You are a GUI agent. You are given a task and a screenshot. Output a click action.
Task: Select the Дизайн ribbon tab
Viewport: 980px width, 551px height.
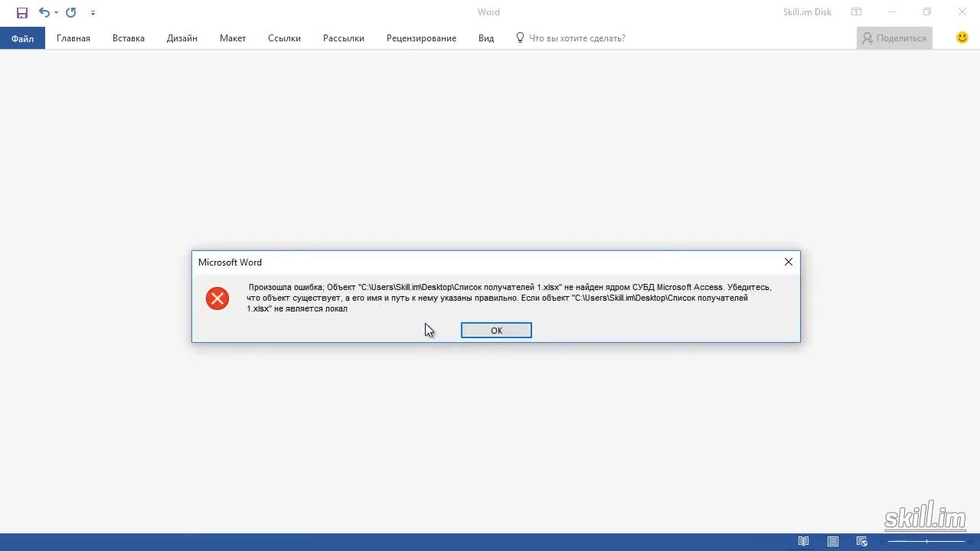pyautogui.click(x=182, y=38)
